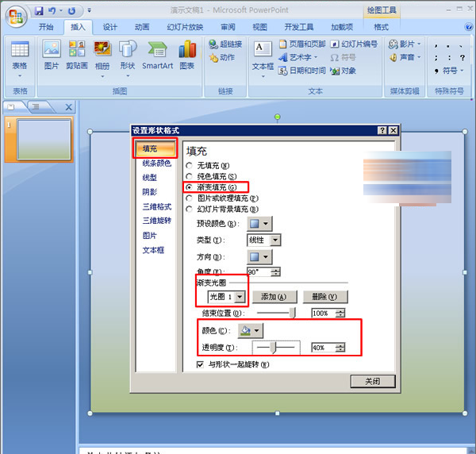The image size is (476, 454).
Task: Open gradient direction (方向) dropdown
Action: point(259,257)
